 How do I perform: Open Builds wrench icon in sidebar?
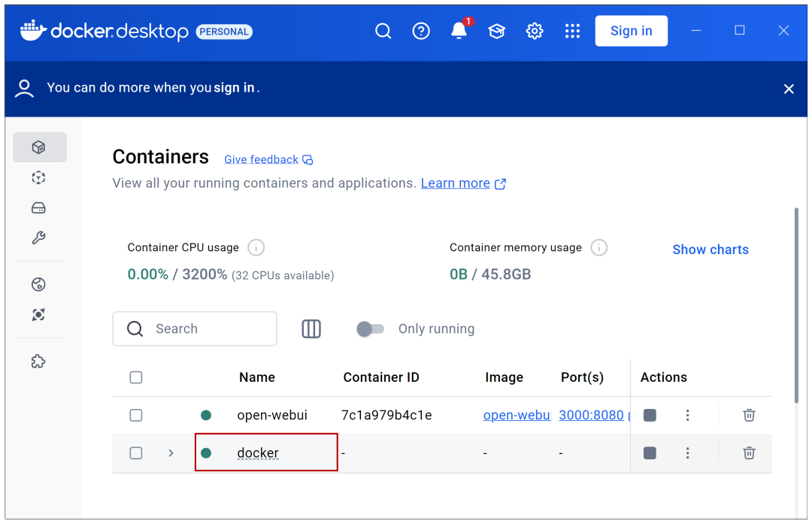click(38, 238)
